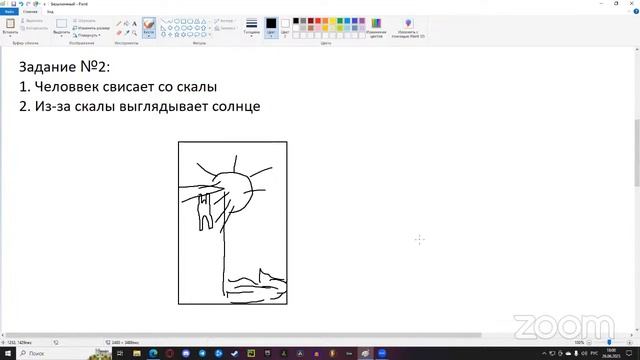Choose the Up arrow shape

(x=203, y=28)
